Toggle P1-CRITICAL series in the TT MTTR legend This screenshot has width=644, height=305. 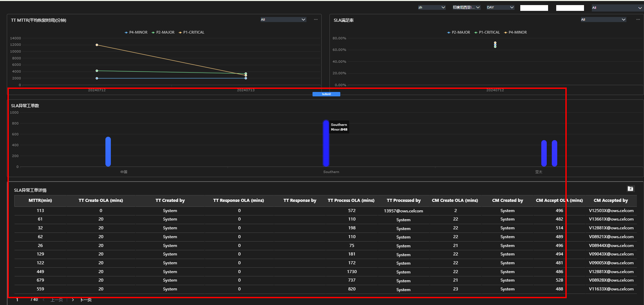pos(192,32)
